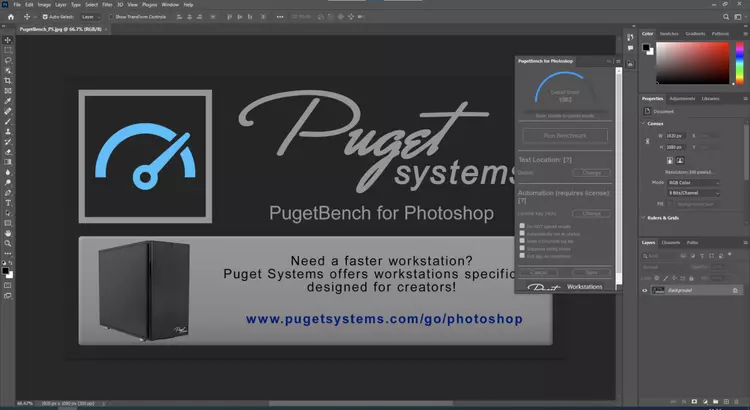Open the workspace switcher dropdown top right
750x410 pixels.
738,17
